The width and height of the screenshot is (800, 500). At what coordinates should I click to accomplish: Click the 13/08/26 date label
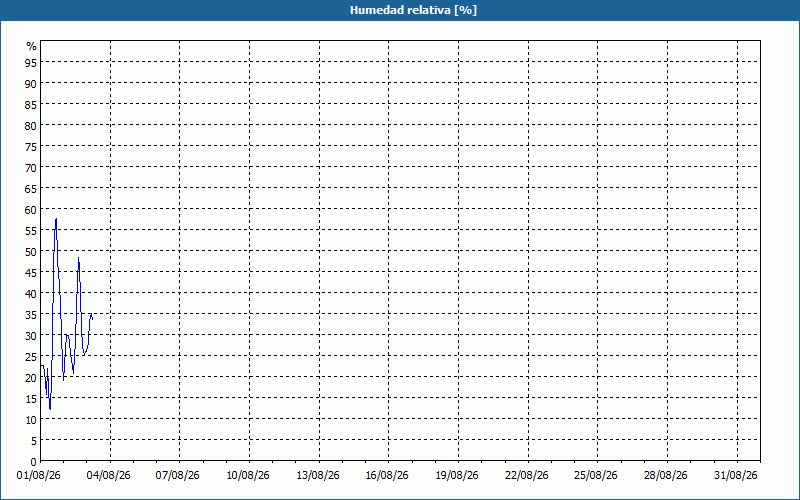[x=318, y=476]
